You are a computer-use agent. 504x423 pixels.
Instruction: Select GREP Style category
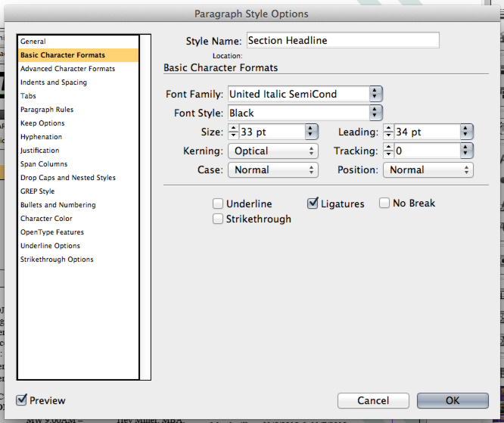[78, 191]
